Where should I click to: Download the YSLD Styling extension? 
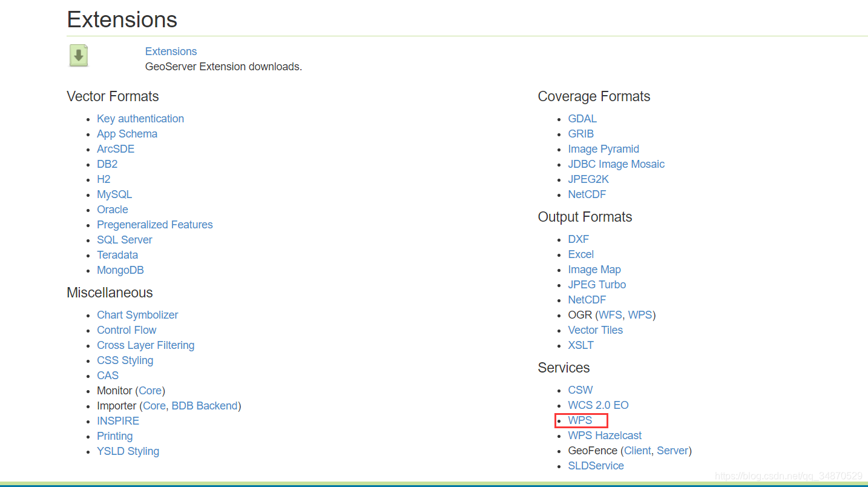click(128, 451)
